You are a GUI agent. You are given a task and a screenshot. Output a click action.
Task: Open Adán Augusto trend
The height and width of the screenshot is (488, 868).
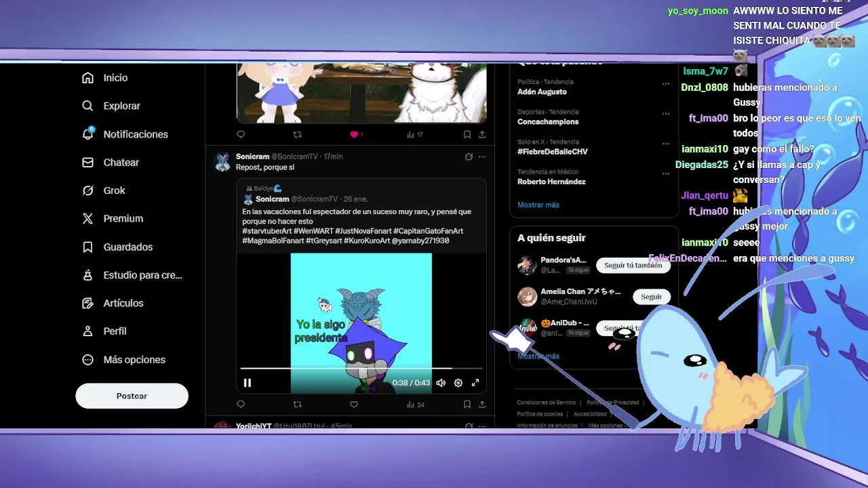542,92
